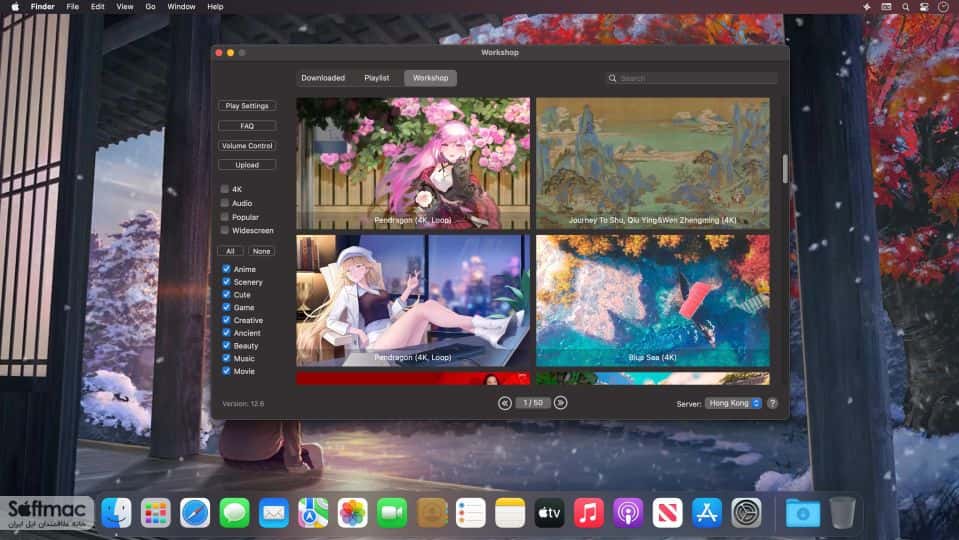959x540 pixels.
Task: Open Mail from the dock
Action: [x=273, y=512]
